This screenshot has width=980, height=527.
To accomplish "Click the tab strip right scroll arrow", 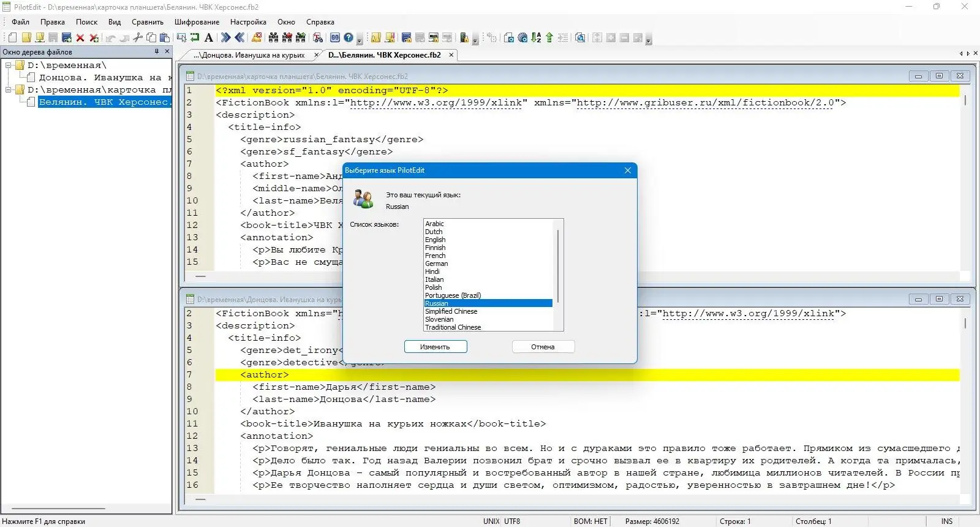I will tap(968, 54).
